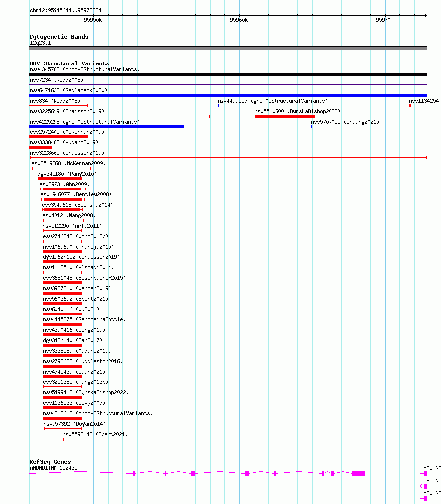Select the DGV Structural Variants track title
This screenshot has height=504, width=441.
[69, 63]
